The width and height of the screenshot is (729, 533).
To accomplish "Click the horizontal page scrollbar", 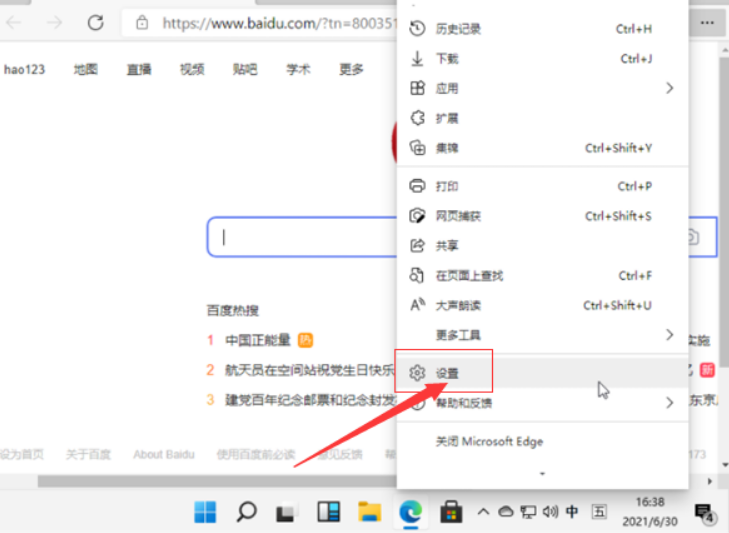I will click(x=217, y=481).
